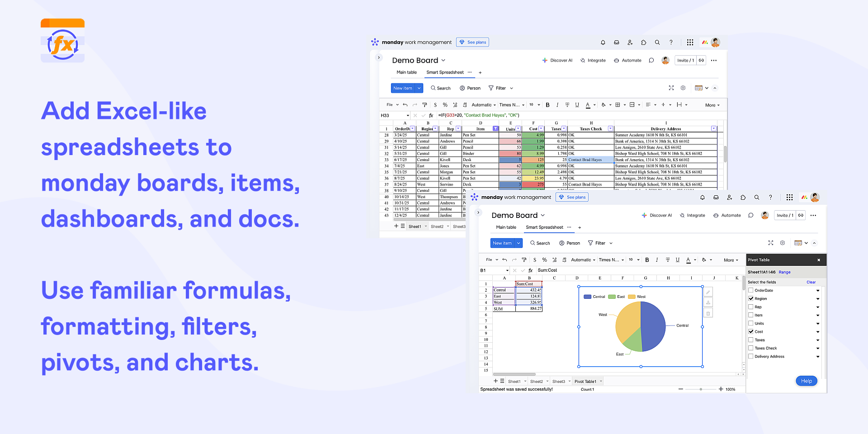Check the Taxes pivot field
Viewport: 868px width, 434px height.
(x=751, y=340)
